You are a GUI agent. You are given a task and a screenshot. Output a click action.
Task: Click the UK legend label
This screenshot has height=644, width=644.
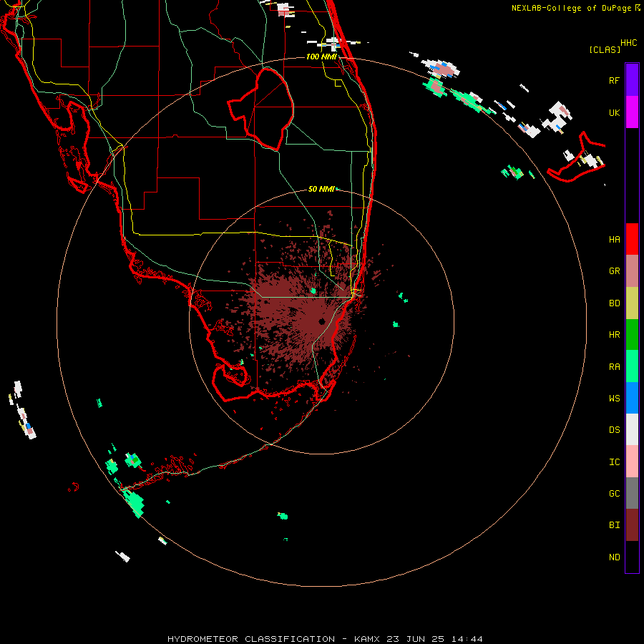614,112
